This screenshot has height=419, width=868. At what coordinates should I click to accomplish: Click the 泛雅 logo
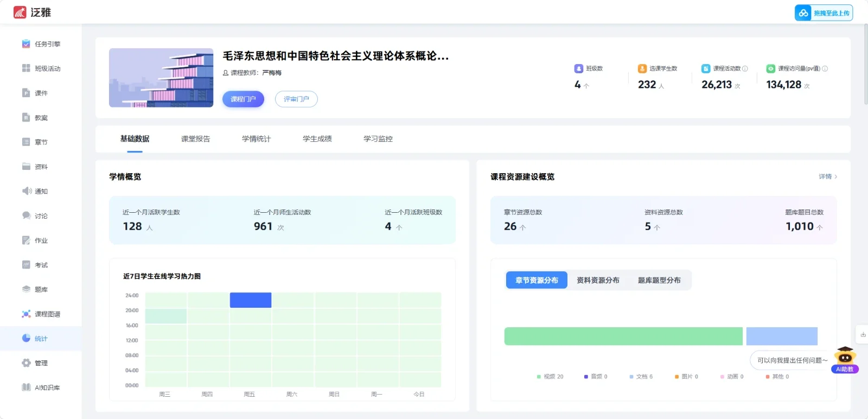[x=32, y=12]
